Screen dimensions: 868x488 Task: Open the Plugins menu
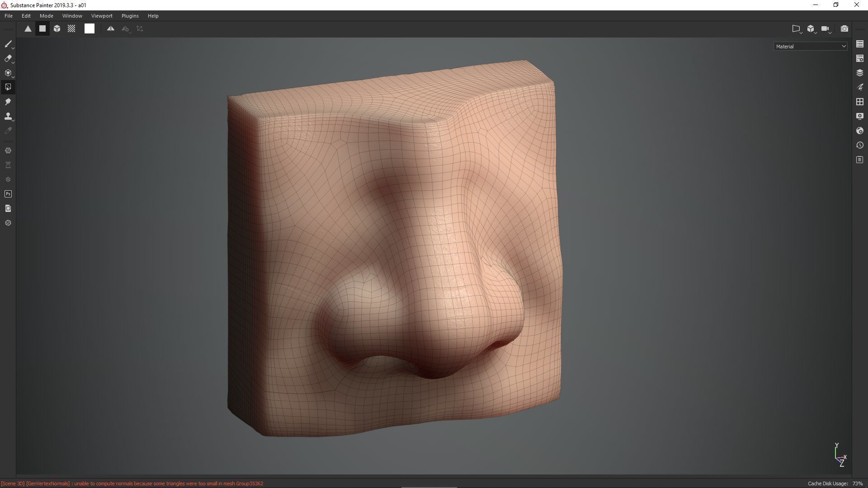pos(130,16)
